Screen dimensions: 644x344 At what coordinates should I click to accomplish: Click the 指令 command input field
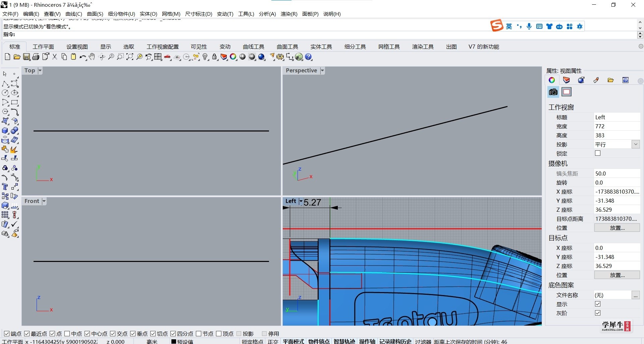(325, 35)
